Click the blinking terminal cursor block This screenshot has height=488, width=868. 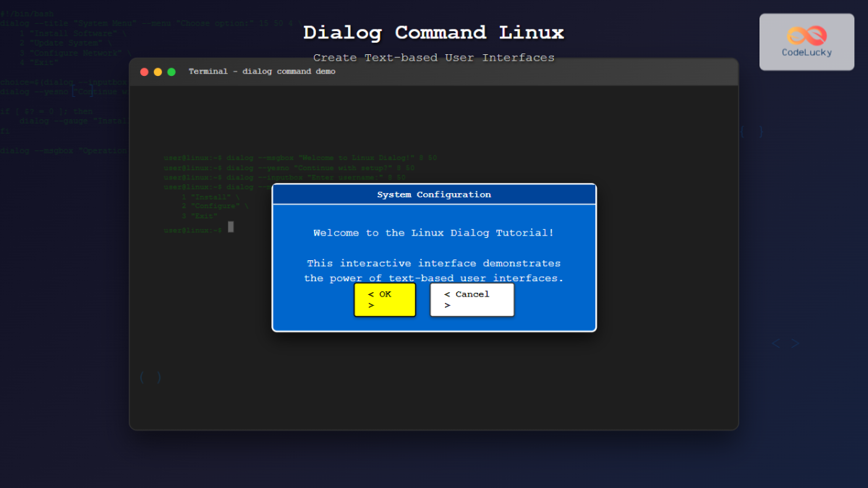click(231, 226)
